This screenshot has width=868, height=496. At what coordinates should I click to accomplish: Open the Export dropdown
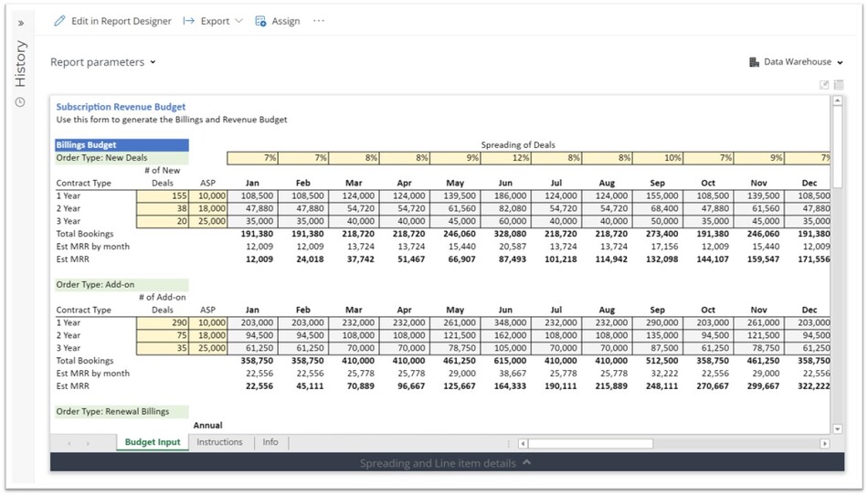click(214, 21)
